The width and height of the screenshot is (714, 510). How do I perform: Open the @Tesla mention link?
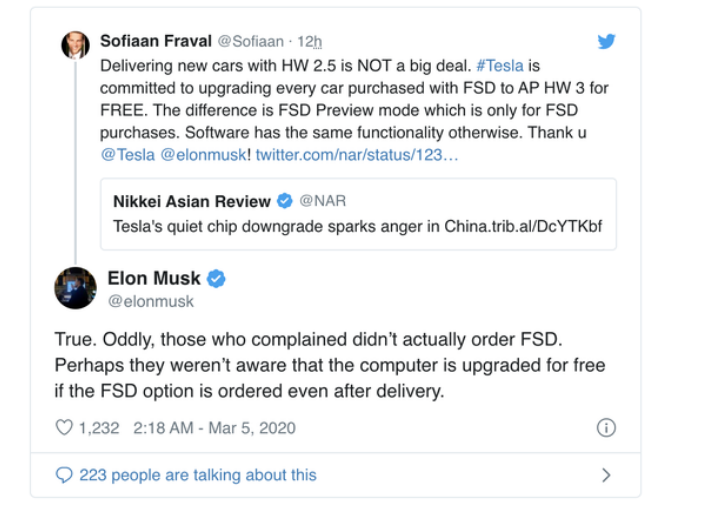pos(128,155)
